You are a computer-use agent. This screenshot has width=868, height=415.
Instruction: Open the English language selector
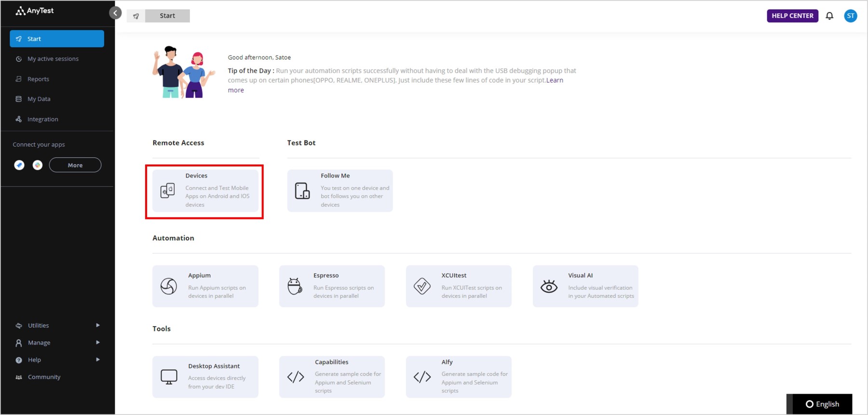click(822, 404)
